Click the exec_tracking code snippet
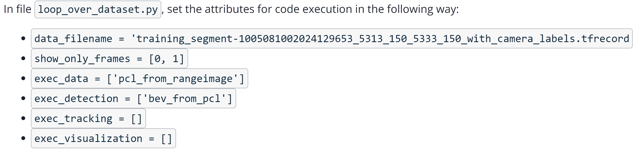Image resolution: width=644 pixels, height=154 pixels. point(88,118)
